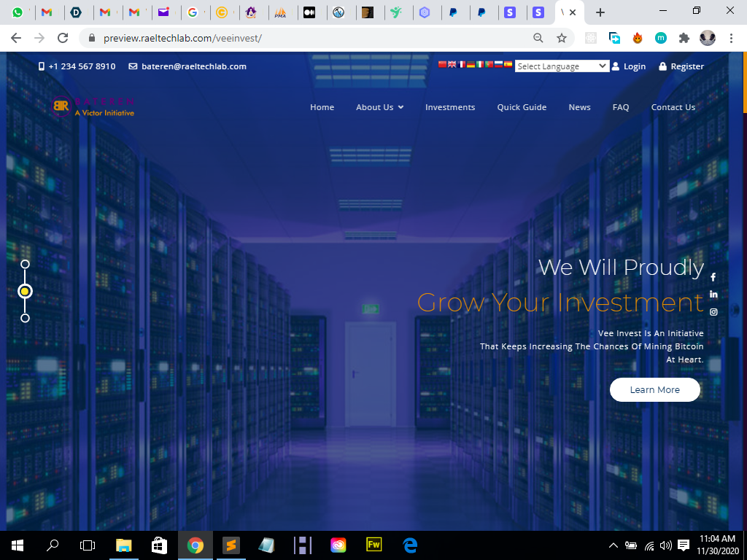Open Windows Task View
Screen dimensions: 747x560
(x=88, y=545)
